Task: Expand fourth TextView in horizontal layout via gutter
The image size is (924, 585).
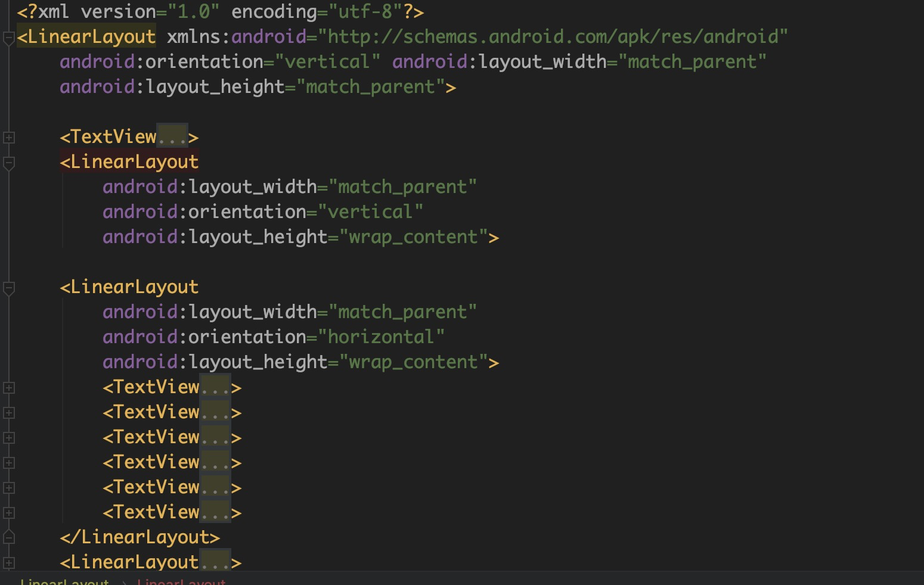Action: tap(9, 463)
